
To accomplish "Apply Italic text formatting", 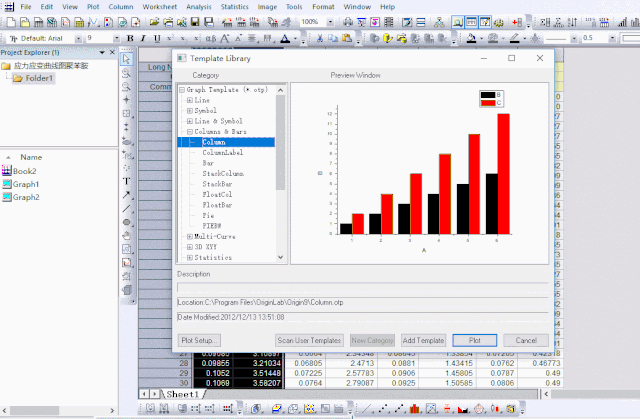I will pyautogui.click(x=143, y=38).
